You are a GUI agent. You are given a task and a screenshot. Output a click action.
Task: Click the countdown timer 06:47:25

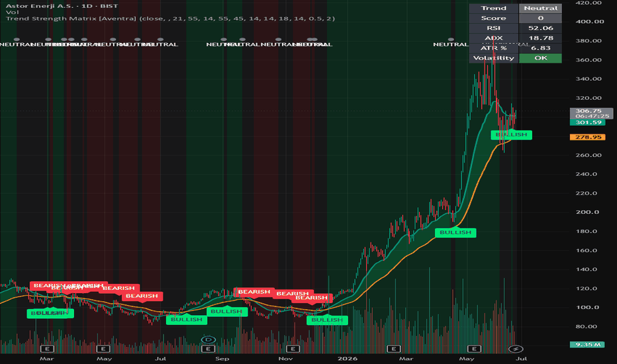tap(591, 116)
